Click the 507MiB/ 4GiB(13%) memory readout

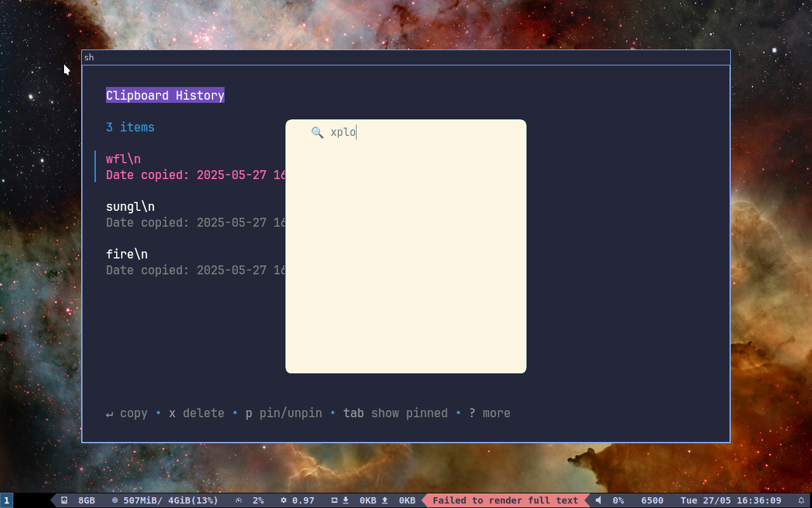pyautogui.click(x=171, y=500)
